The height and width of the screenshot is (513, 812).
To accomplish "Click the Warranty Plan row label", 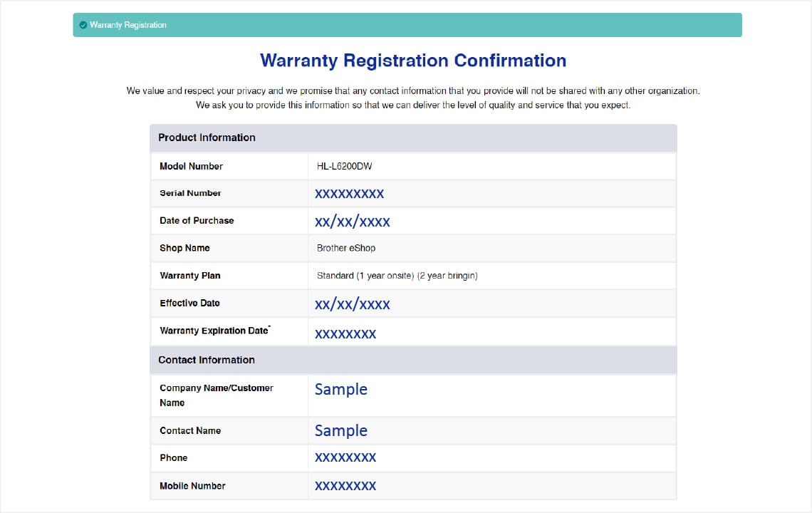I will (x=189, y=276).
